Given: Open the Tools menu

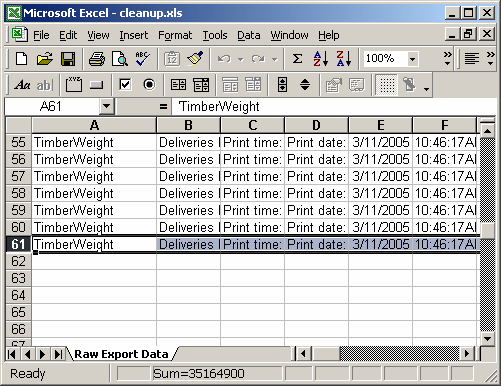Looking at the screenshot, I should (x=215, y=35).
